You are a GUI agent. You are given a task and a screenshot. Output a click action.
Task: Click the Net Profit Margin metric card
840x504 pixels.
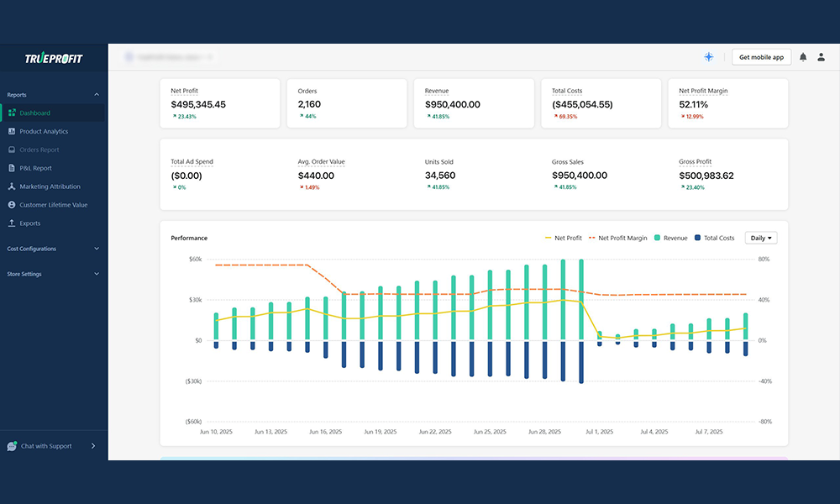tap(727, 102)
